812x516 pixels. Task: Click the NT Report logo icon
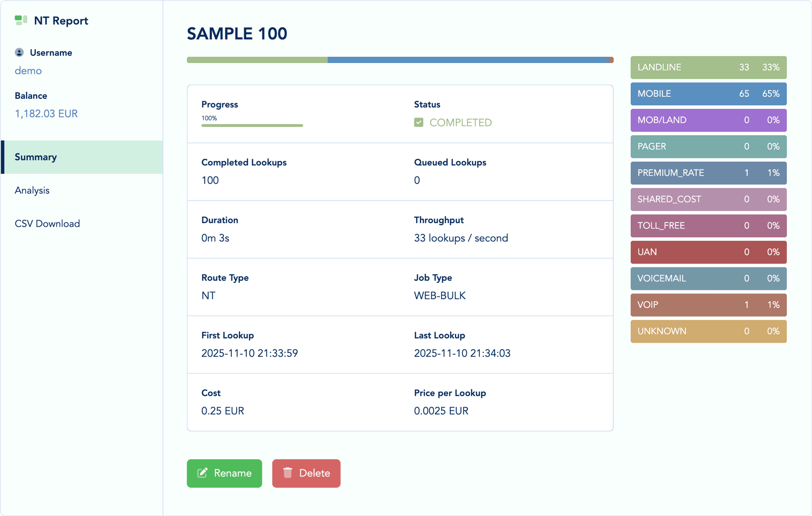point(21,20)
